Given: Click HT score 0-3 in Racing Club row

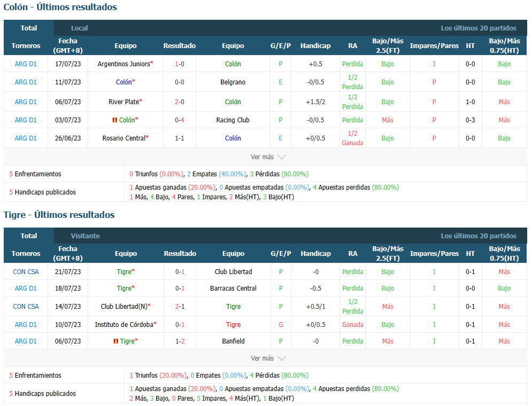Looking at the screenshot, I should pos(470,120).
